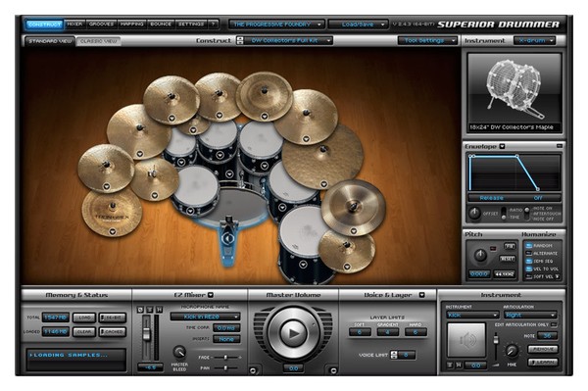
Task: Open the Mapping tab
Action: tap(131, 24)
